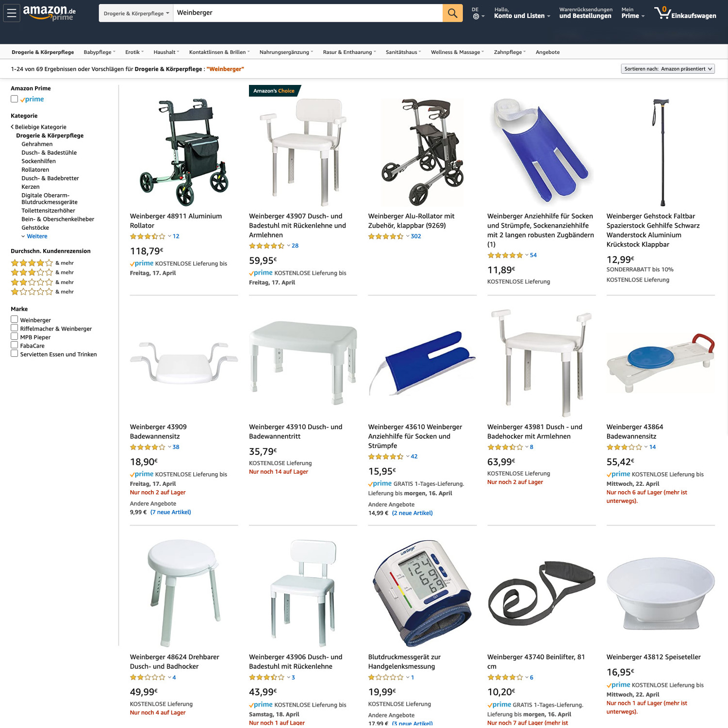The image size is (728, 728).
Task: Enable the Prime filter checkbox
Action: tap(15, 99)
